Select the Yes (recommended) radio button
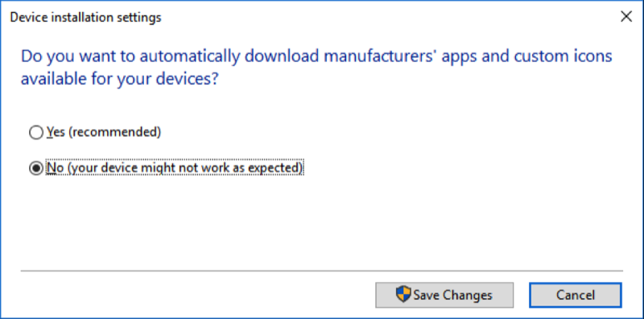644x319 pixels. click(36, 132)
